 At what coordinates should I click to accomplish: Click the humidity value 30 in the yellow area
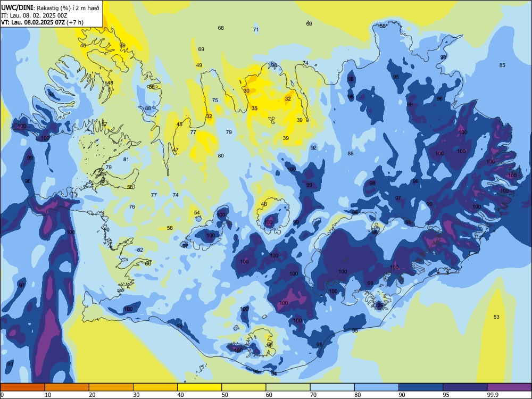click(x=246, y=90)
